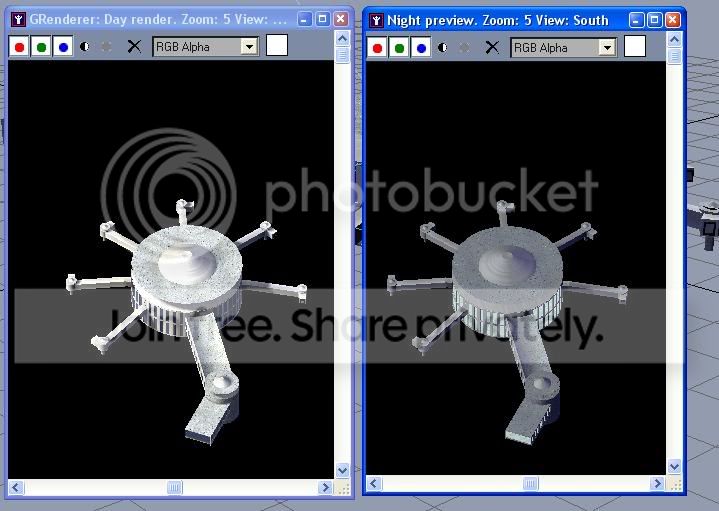Minimize the Night preview window

[x=636, y=20]
